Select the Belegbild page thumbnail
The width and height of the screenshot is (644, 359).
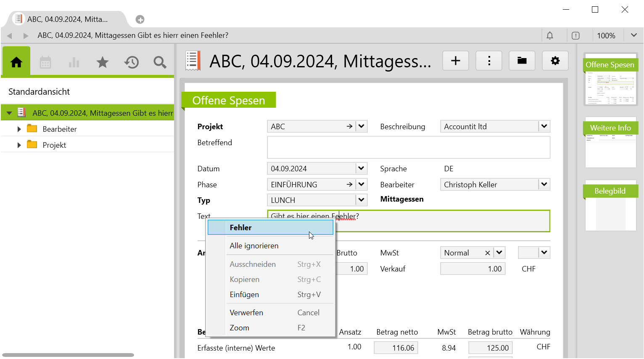[610, 208]
